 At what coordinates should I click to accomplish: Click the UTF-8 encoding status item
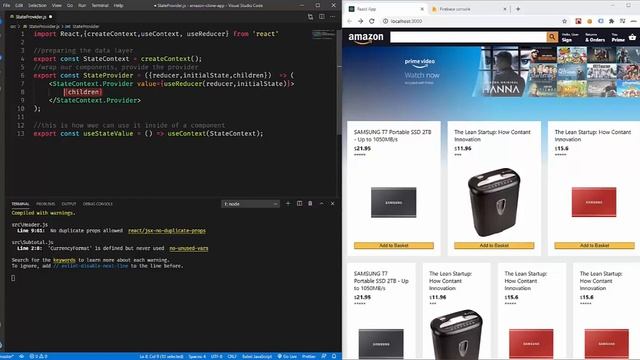click(x=216, y=356)
